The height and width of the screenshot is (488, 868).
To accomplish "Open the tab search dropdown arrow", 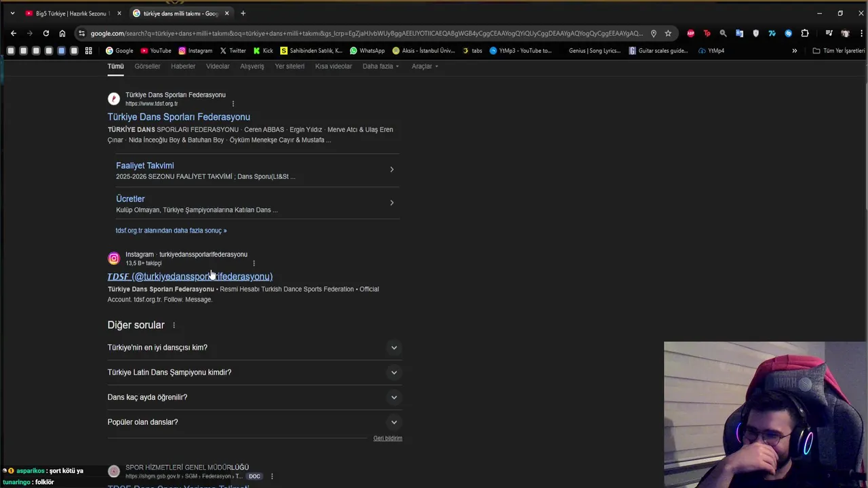I will (x=12, y=13).
